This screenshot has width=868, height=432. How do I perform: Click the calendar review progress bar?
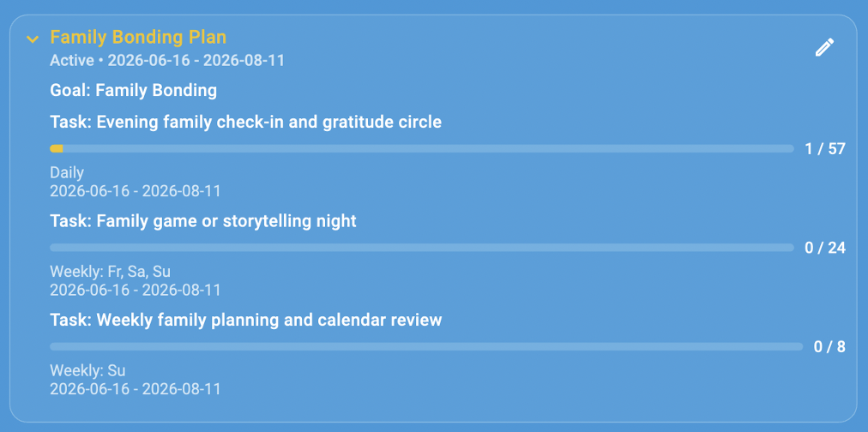(x=426, y=346)
